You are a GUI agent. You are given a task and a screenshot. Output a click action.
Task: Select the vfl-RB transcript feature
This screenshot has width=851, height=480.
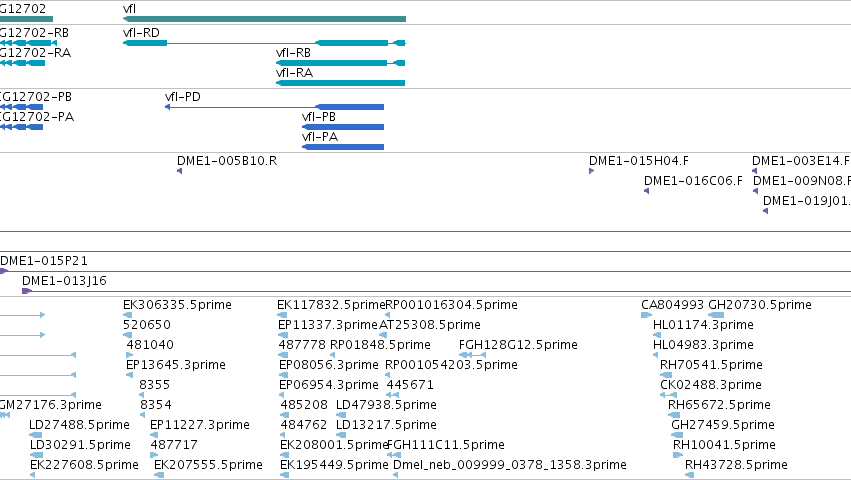(x=340, y=63)
